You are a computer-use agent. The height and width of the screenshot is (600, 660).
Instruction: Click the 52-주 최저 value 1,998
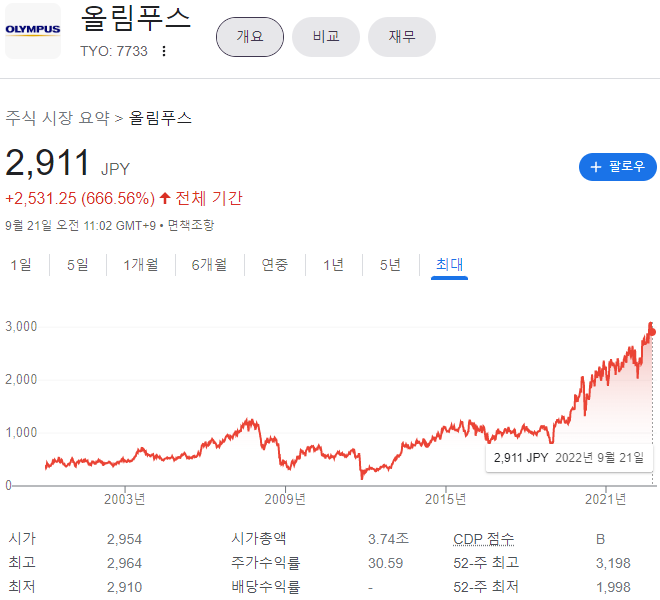[x=613, y=587]
